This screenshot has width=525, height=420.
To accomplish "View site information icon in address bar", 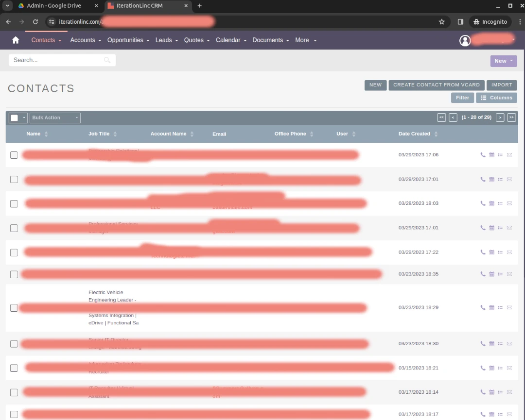I will pyautogui.click(x=51, y=22).
